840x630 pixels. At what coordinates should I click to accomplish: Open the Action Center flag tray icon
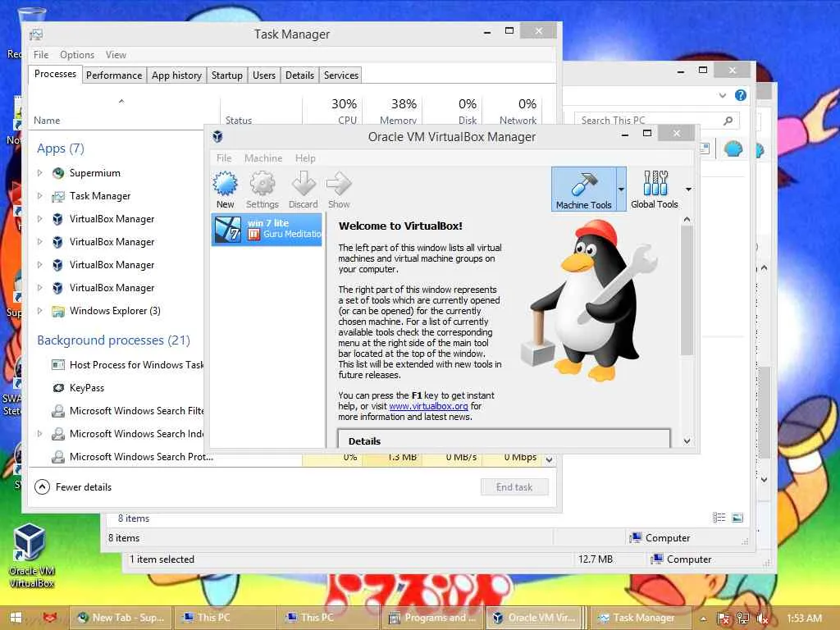click(724, 619)
